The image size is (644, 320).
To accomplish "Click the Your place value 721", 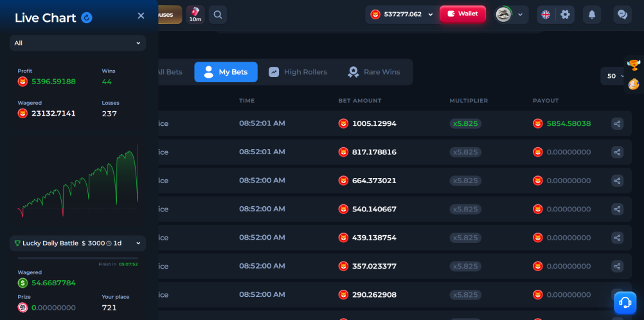I will click(109, 307).
